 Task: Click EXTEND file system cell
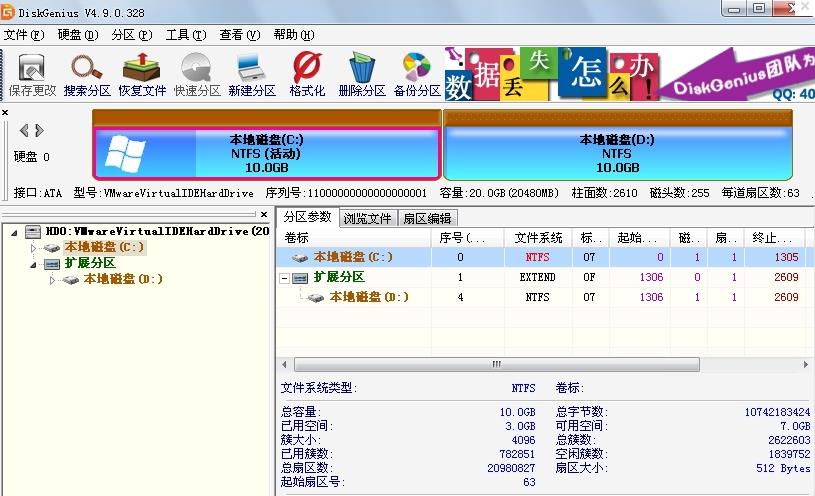pyautogui.click(x=537, y=277)
